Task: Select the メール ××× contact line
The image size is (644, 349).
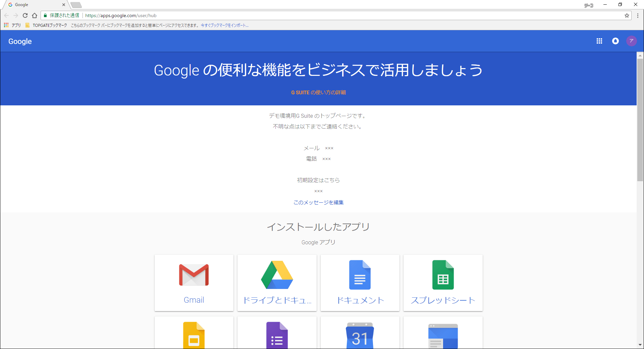Action: click(x=318, y=148)
